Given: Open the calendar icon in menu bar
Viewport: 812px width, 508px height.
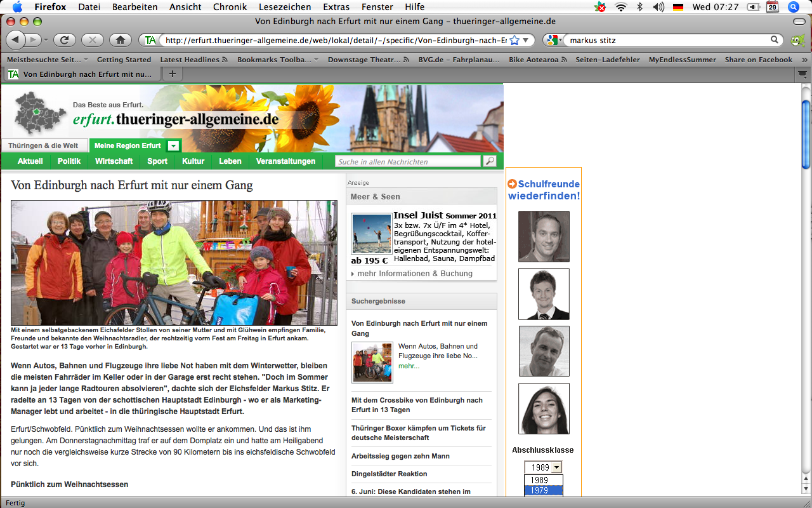Looking at the screenshot, I should click(773, 7).
